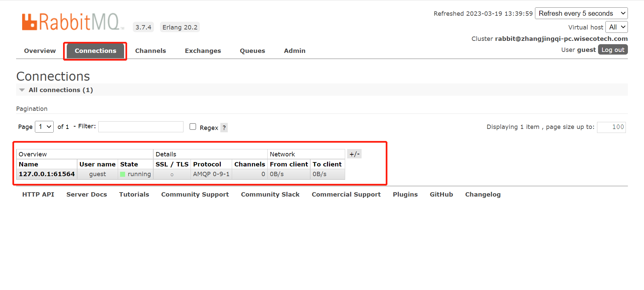Open the GitHub link

(x=441, y=195)
